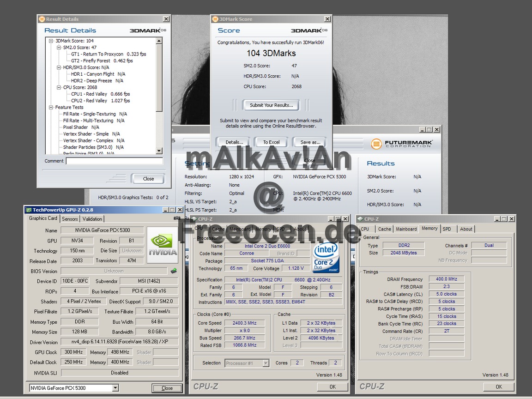
Task: Click GPU name field NVIDIA GeForce PCX 5300
Action: click(x=102, y=230)
